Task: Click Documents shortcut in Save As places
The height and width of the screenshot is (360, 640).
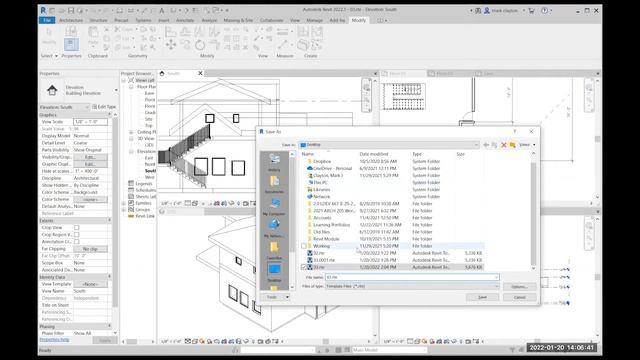Action: click(x=274, y=184)
